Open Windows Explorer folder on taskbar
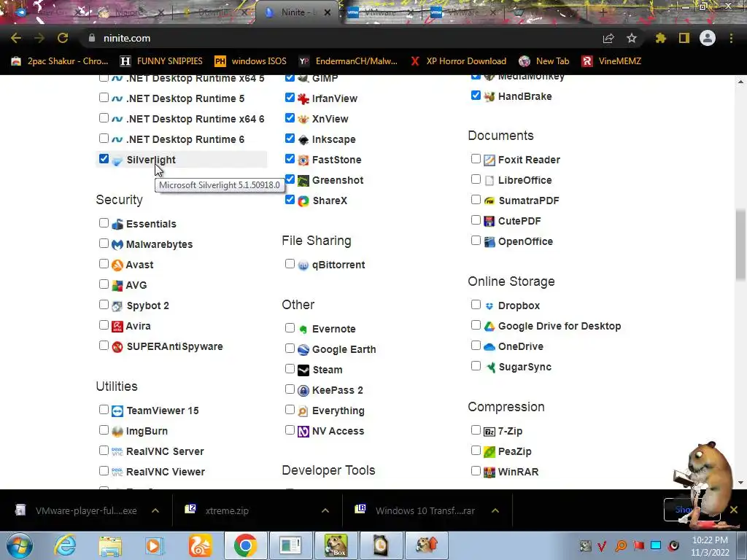Screen dimensions: 747x560 pos(110,545)
